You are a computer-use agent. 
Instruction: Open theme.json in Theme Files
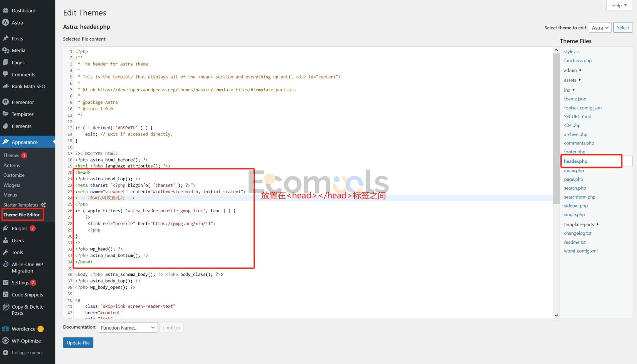(575, 99)
